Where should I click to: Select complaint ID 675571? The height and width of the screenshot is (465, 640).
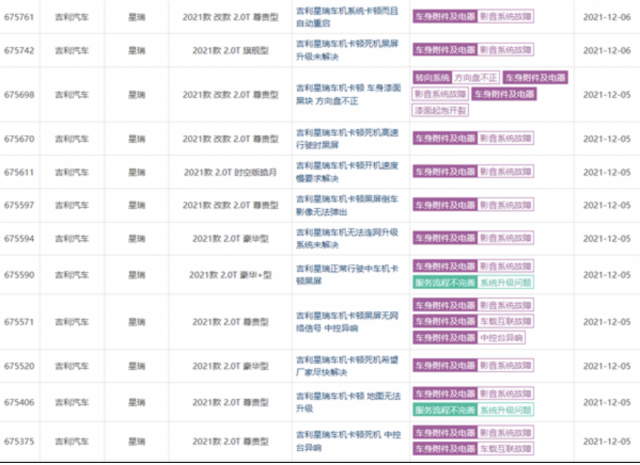click(19, 322)
